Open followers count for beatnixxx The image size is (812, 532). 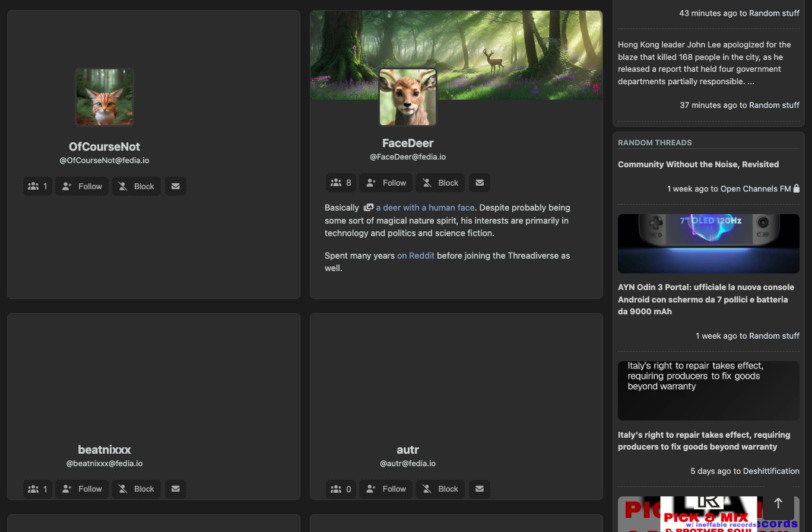(38, 489)
